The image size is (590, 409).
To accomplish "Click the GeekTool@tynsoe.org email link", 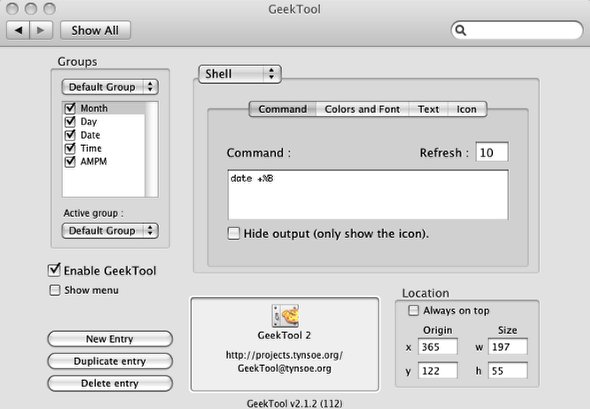I will (284, 368).
